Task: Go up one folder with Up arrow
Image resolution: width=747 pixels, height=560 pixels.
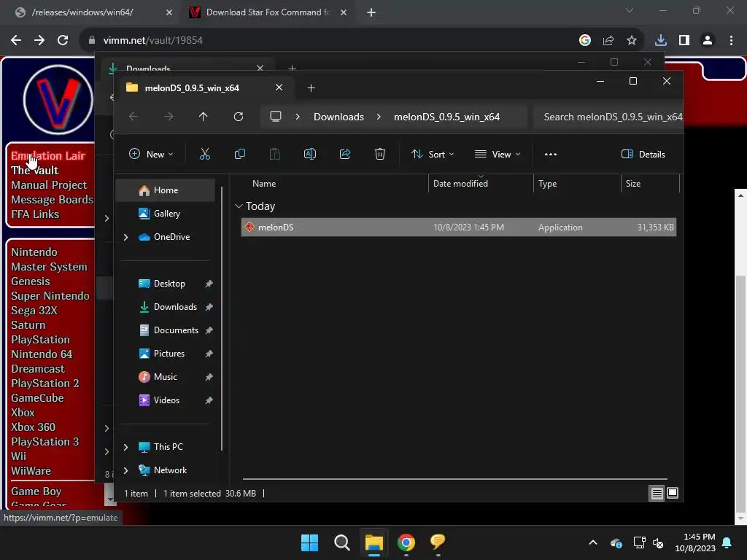Action: (x=204, y=117)
